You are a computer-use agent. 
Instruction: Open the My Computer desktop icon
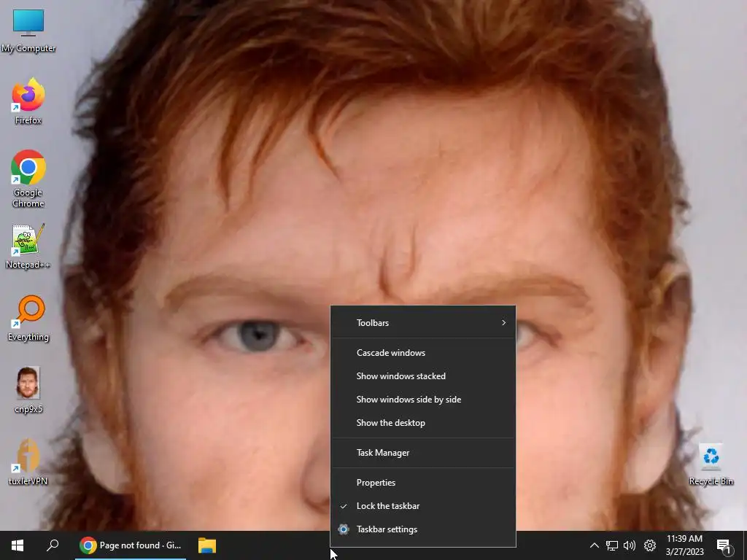tap(28, 31)
